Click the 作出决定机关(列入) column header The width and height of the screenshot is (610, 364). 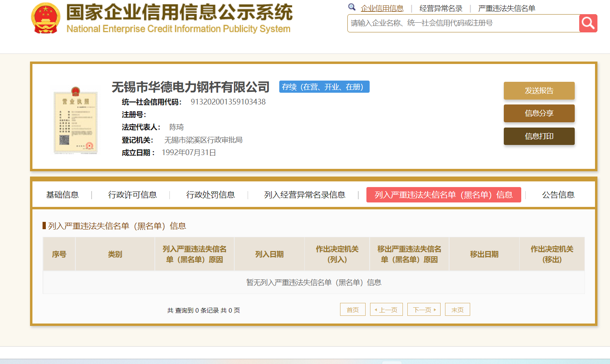click(337, 254)
